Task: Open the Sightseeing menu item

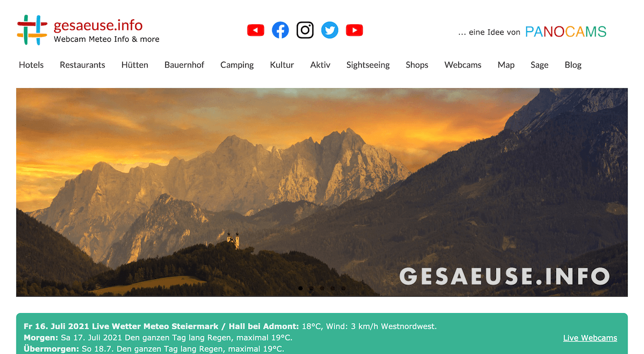Action: click(368, 65)
